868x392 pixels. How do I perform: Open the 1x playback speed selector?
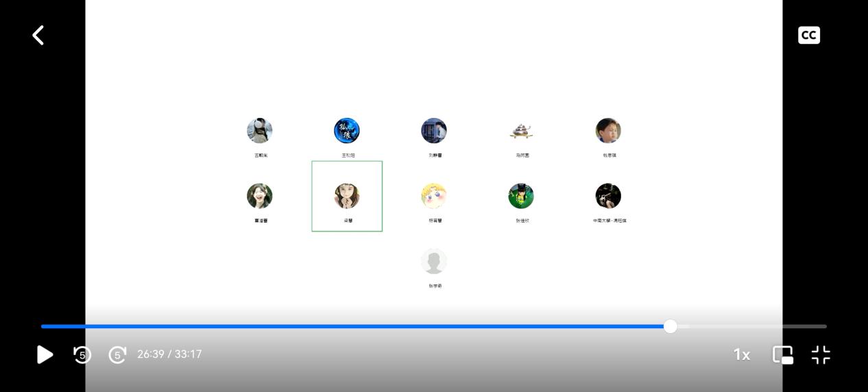point(741,354)
